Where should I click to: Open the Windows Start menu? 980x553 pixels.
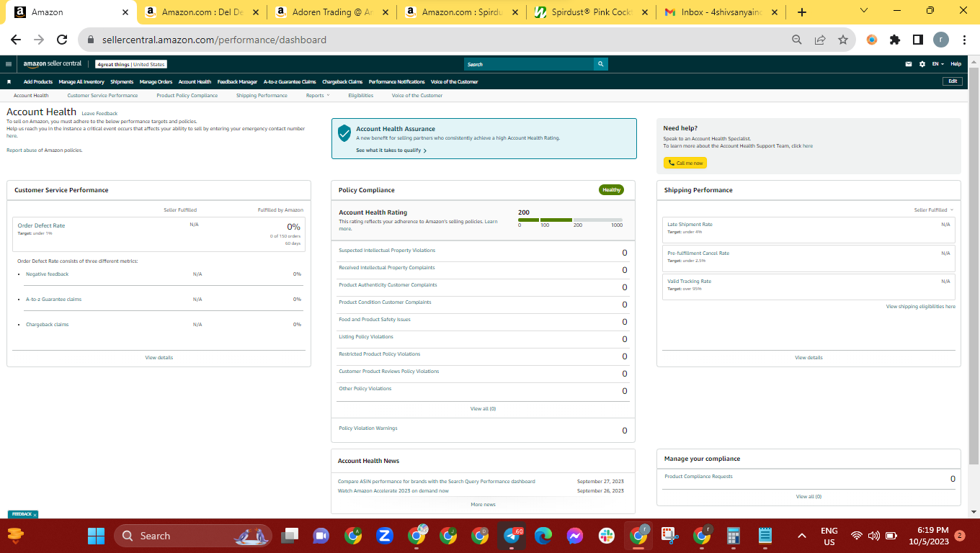pos(96,536)
